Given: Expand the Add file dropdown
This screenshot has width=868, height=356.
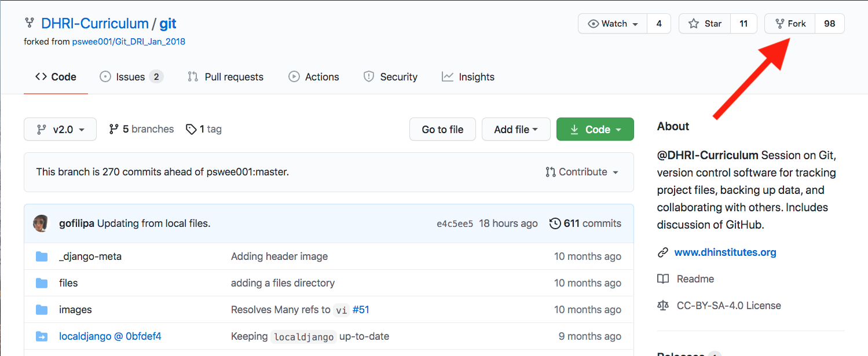Looking at the screenshot, I should pos(516,130).
